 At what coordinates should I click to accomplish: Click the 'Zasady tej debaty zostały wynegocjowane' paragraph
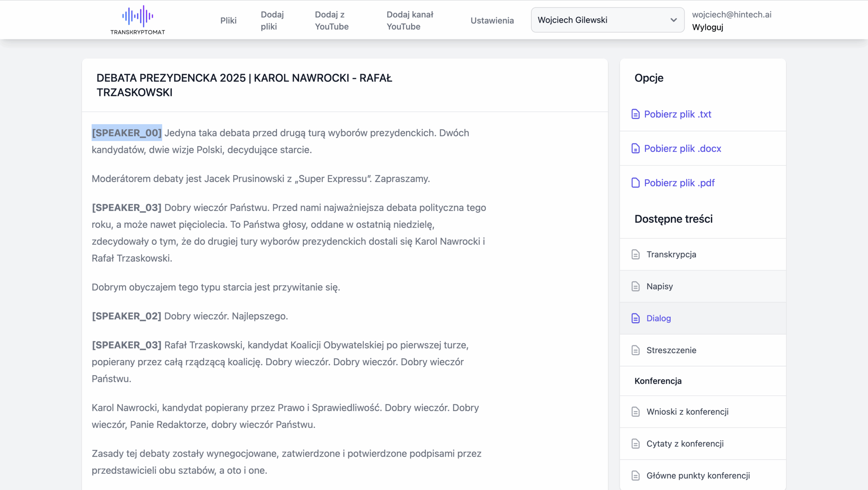point(287,462)
